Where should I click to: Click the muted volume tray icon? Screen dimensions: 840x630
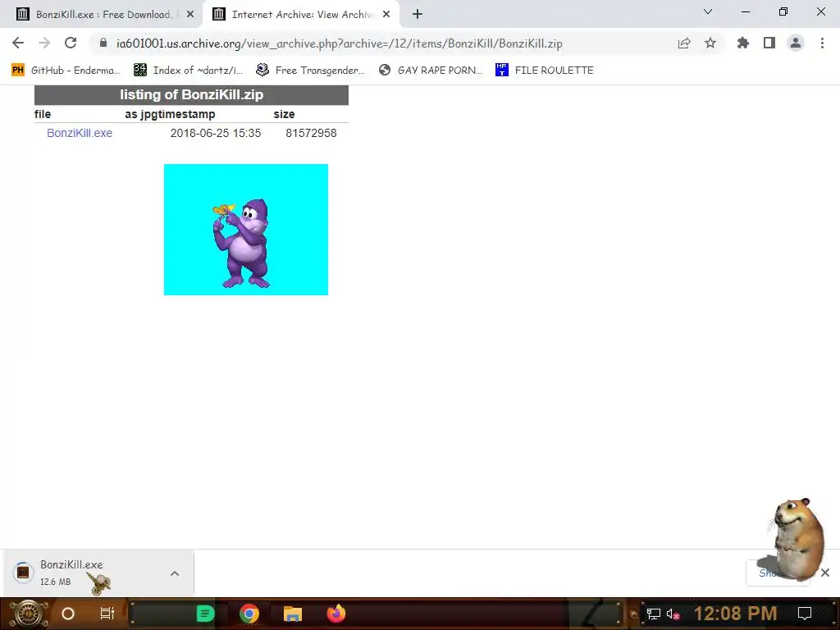673,614
